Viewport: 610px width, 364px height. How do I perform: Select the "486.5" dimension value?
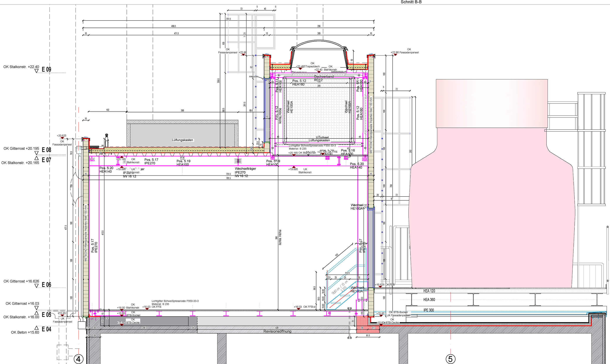pyautogui.click(x=173, y=26)
